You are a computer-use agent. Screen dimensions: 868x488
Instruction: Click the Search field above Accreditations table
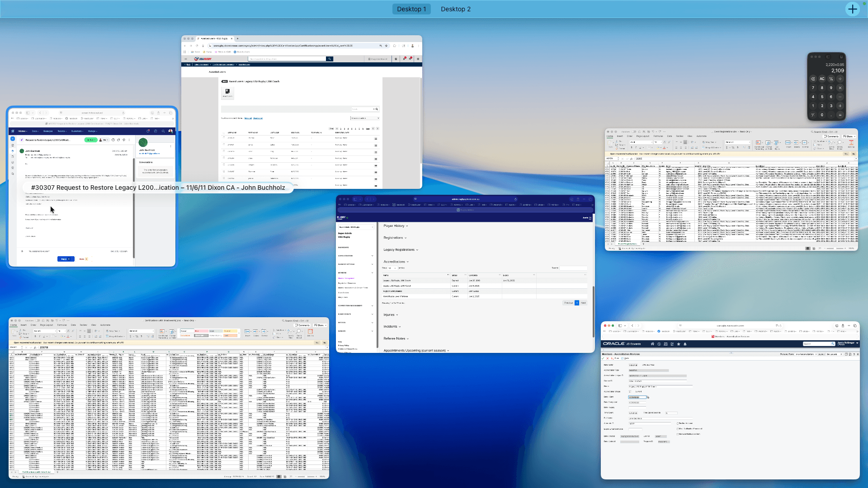click(x=573, y=268)
